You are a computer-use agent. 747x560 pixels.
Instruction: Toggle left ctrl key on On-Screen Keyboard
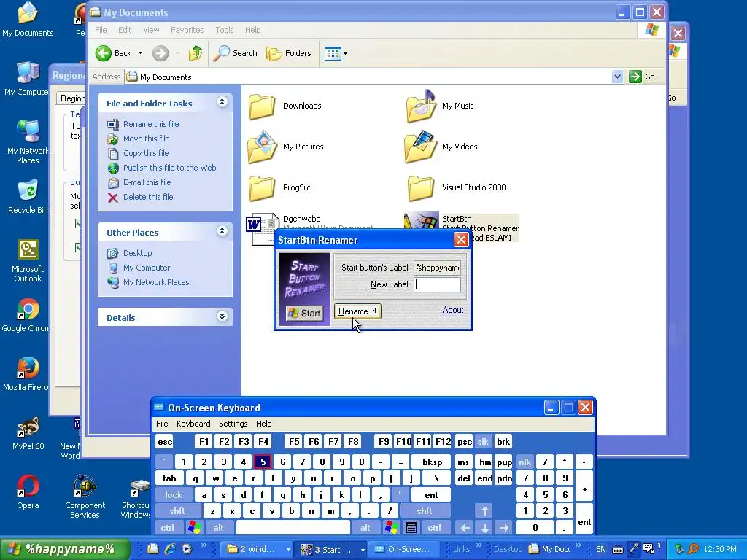[167, 528]
